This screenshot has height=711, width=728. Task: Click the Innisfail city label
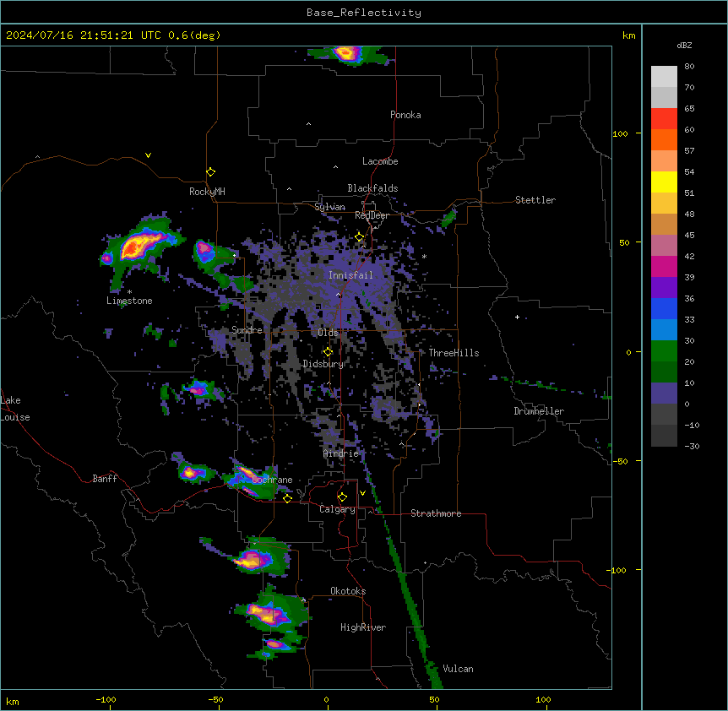click(350, 275)
